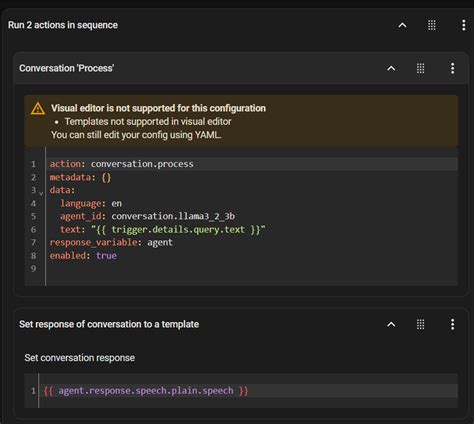Click the Conversation 'Process' header title
This screenshot has width=474, height=424.
pos(67,68)
